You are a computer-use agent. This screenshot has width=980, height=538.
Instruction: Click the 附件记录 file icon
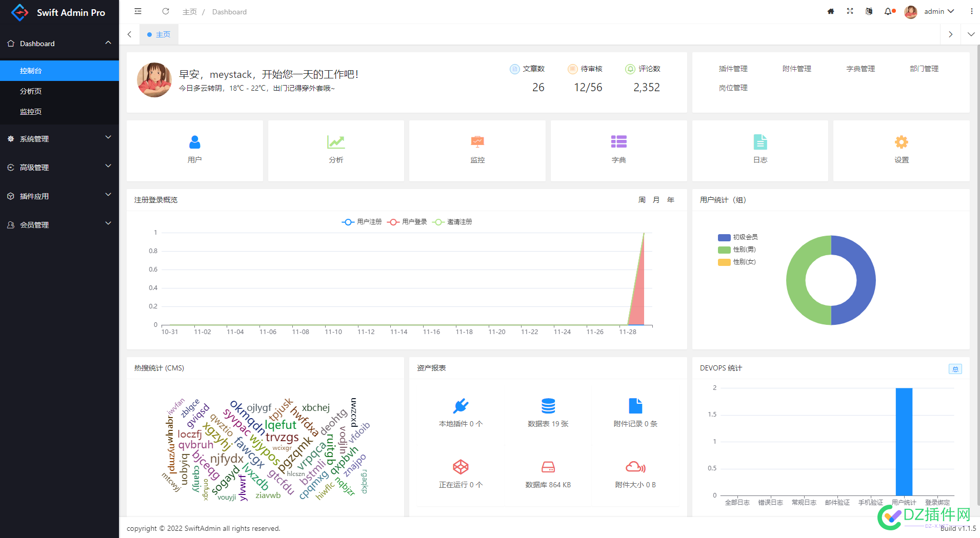(635, 406)
